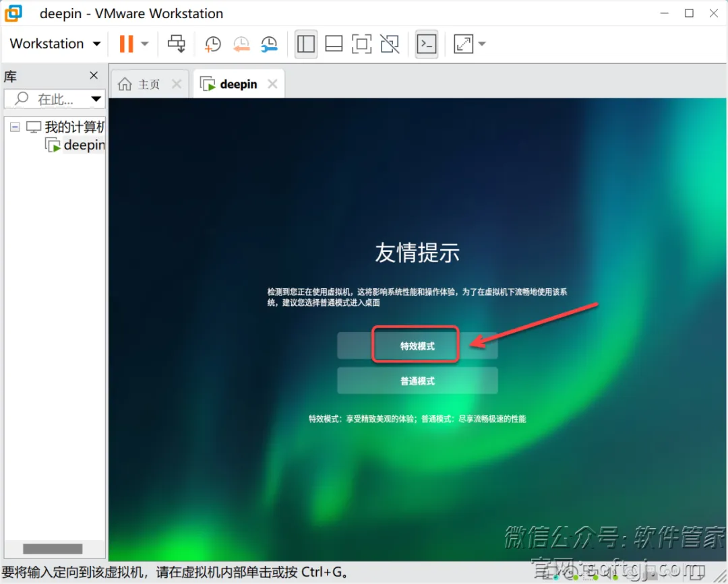Choose the 特效模式 button

point(417,346)
